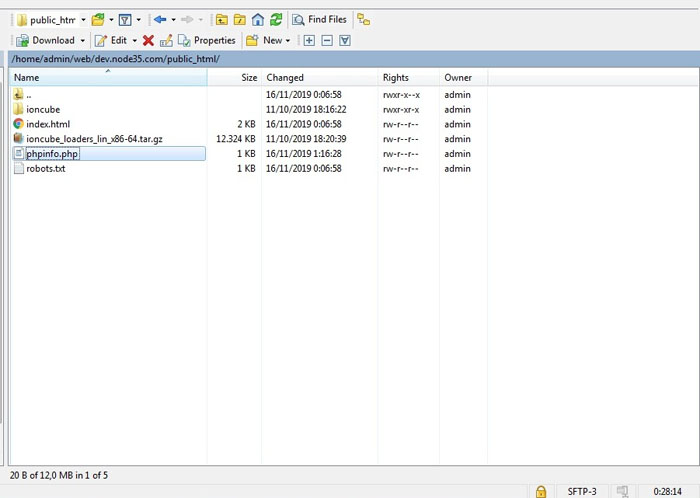This screenshot has height=498, width=700.
Task: Click the file filter funnel icon
Action: pos(125,20)
